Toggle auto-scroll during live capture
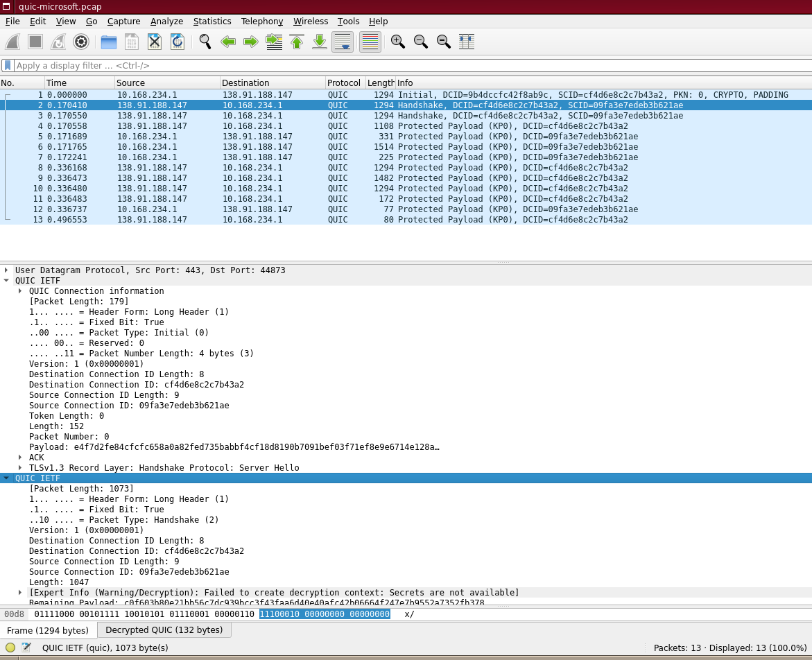The image size is (812, 660). [x=343, y=42]
